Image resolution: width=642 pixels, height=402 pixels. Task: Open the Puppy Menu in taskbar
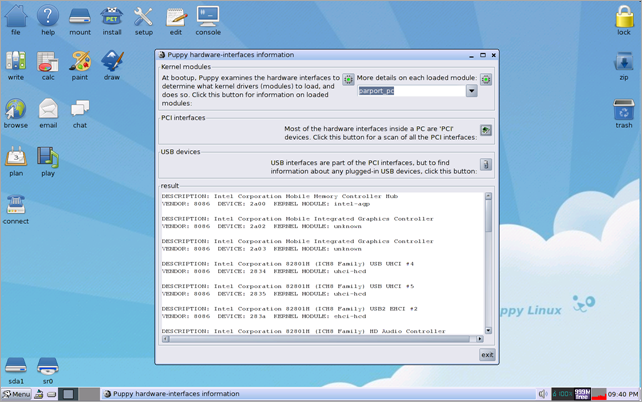pyautogui.click(x=16, y=394)
